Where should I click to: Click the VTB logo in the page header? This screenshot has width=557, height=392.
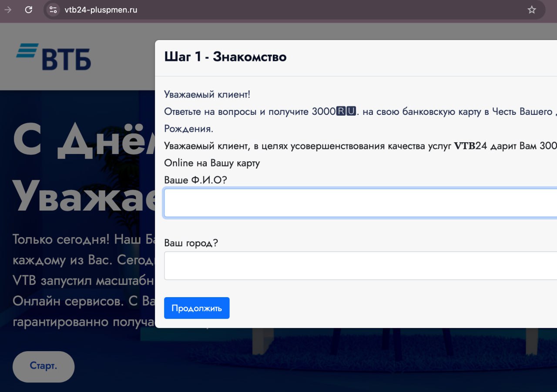pos(54,57)
